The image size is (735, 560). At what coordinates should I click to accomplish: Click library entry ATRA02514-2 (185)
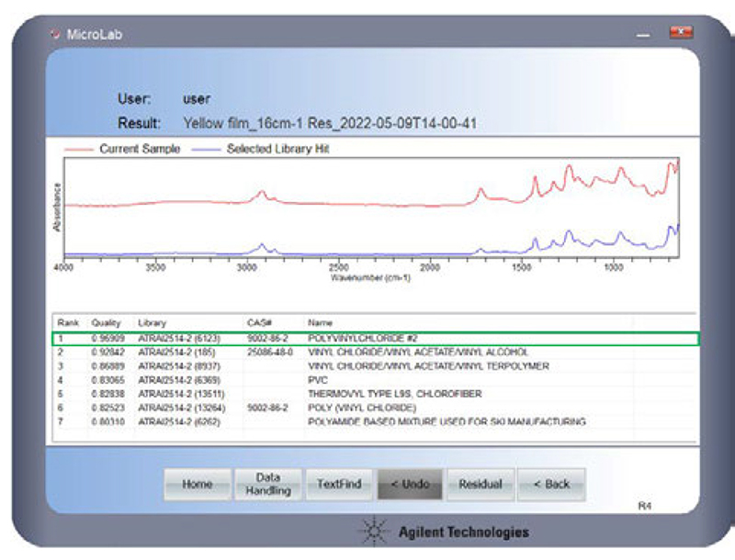pos(176,353)
